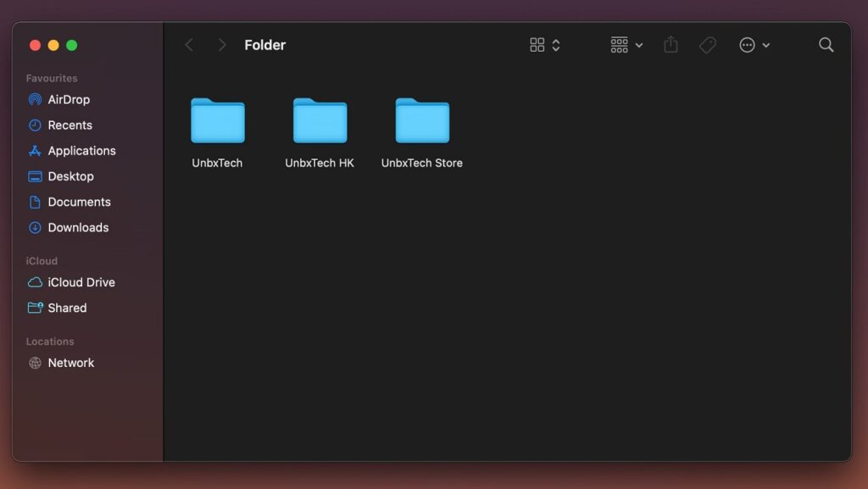Click the Share icon in the toolbar
This screenshot has height=489, width=868.
click(670, 45)
